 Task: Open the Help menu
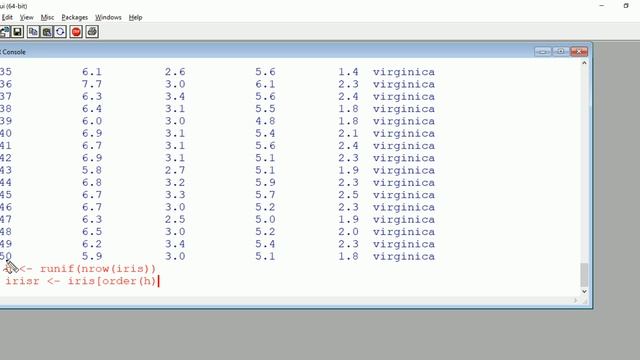[136, 17]
